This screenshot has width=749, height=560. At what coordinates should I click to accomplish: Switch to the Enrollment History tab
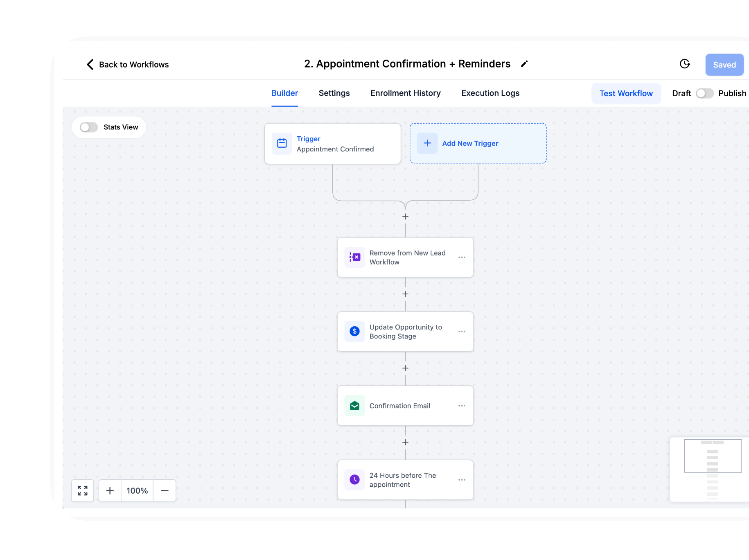tap(405, 93)
